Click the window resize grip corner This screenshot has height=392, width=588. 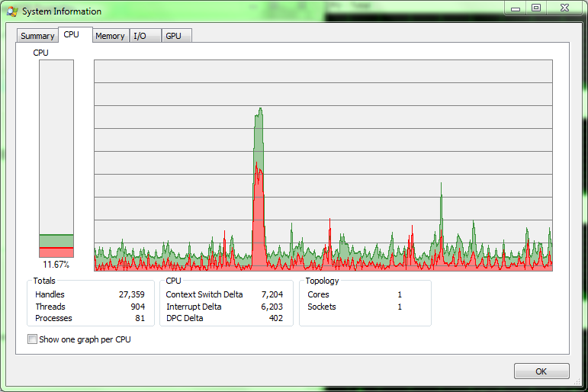(x=577, y=382)
